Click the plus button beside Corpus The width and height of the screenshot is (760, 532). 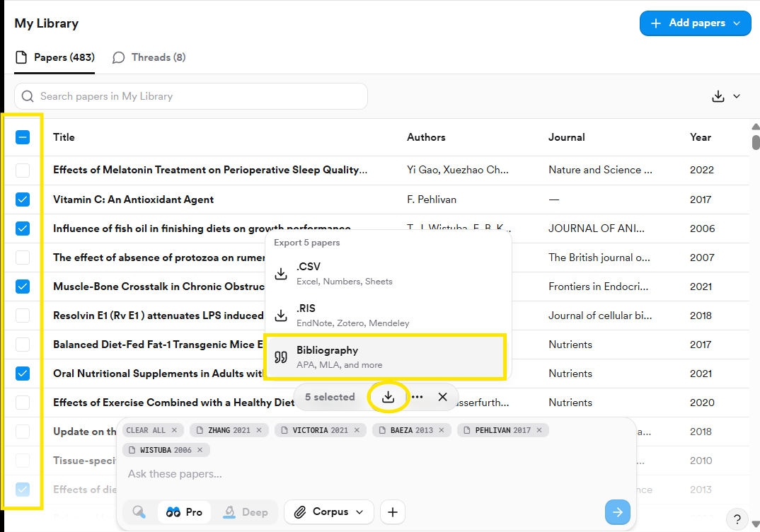tap(393, 512)
